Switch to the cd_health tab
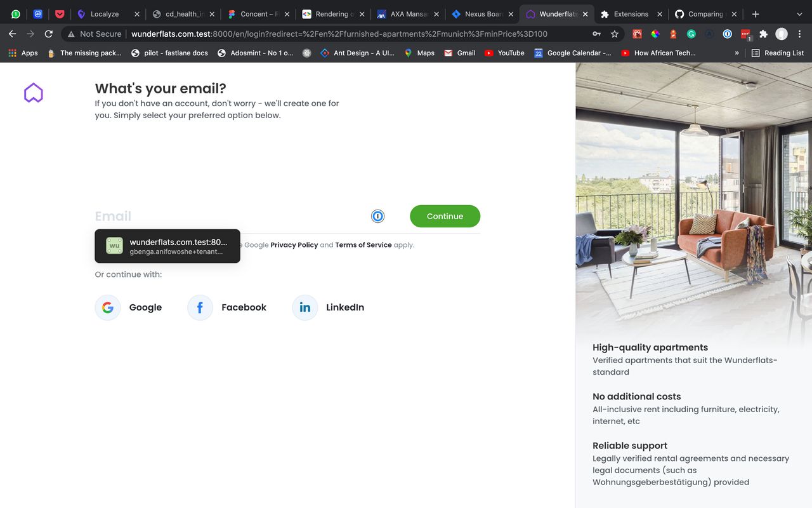This screenshot has width=812, height=508. [183, 14]
